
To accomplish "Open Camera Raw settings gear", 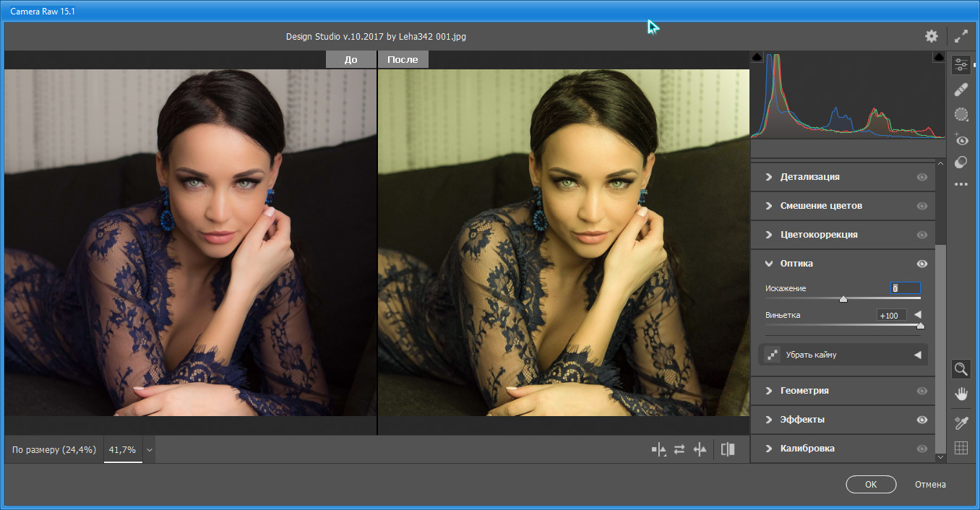I will (931, 36).
